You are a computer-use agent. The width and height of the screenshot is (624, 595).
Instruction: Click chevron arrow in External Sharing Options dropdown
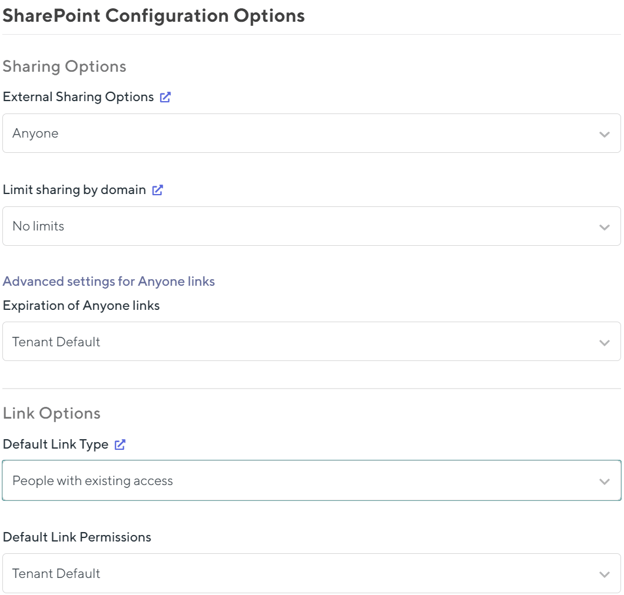coord(604,134)
